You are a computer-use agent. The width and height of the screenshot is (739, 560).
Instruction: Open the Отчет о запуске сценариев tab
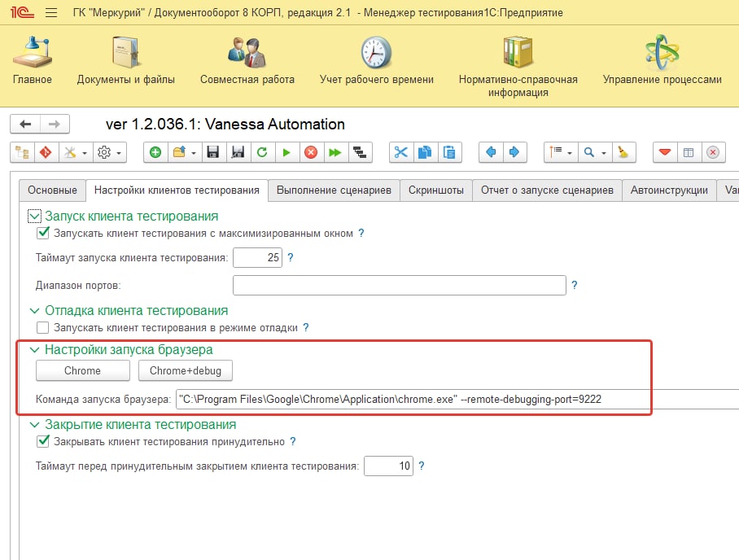[547, 190]
